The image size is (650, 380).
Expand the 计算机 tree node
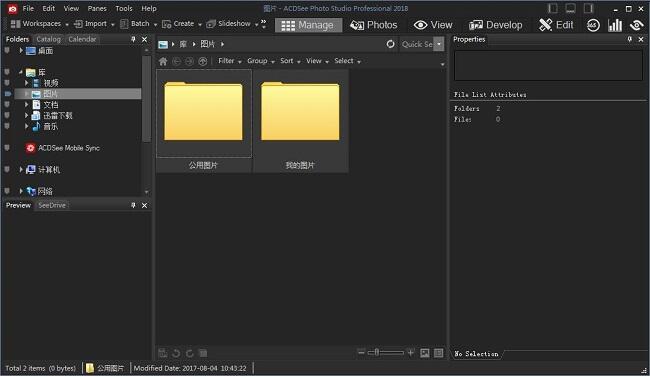[x=21, y=169]
